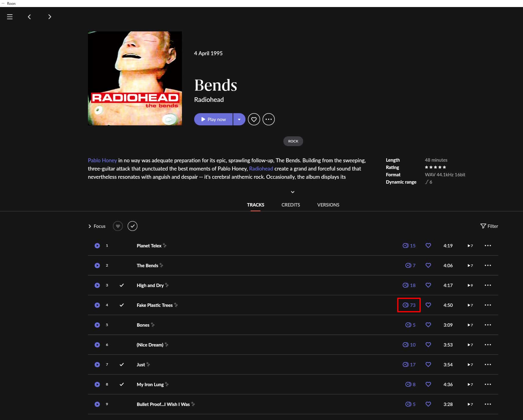The width and height of the screenshot is (523, 420).
Task: Expand the Focus options
Action: [x=97, y=226]
